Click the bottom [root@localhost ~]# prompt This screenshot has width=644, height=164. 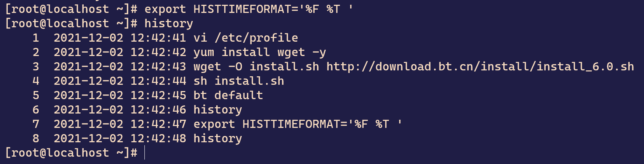coord(71,153)
